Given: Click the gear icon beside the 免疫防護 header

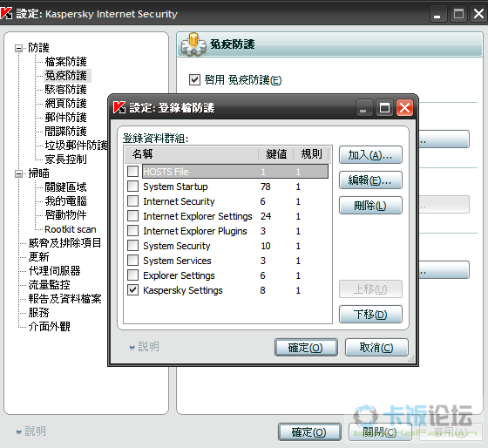Looking at the screenshot, I should pyautogui.click(x=193, y=44).
